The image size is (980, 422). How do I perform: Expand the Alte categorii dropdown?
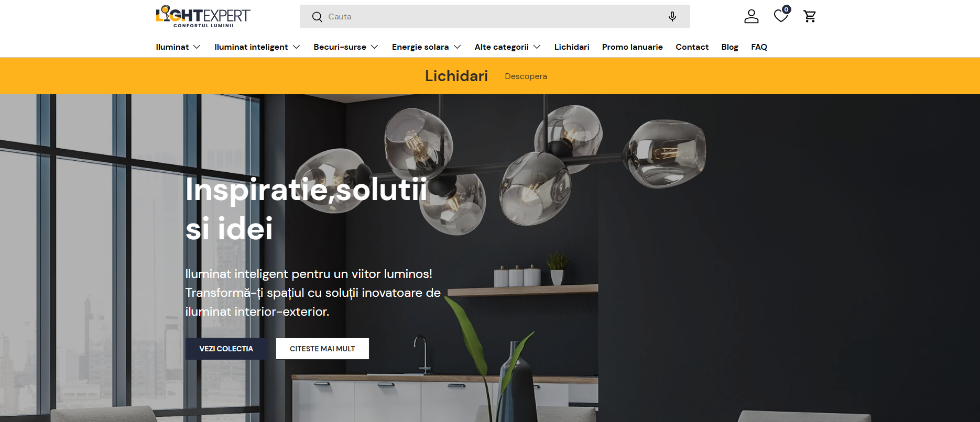pyautogui.click(x=508, y=47)
